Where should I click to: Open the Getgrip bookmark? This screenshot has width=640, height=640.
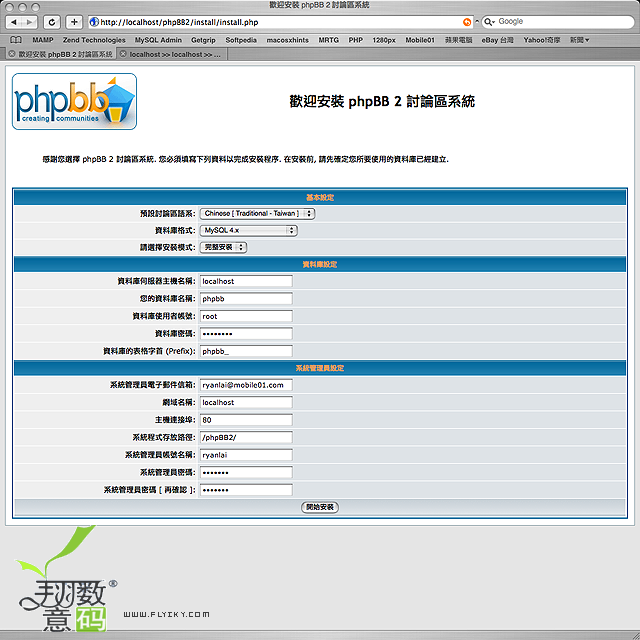tap(203, 40)
